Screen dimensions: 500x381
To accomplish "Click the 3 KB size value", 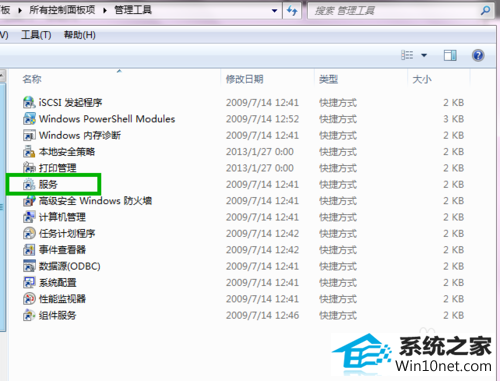I will [x=453, y=119].
